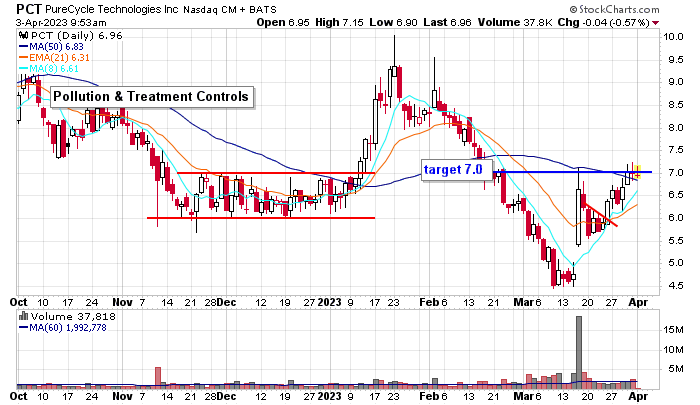Image resolution: width=700 pixels, height=405 pixels.
Task: Click the EMA(21) 6.31 legend entry
Action: pyautogui.click(x=54, y=58)
